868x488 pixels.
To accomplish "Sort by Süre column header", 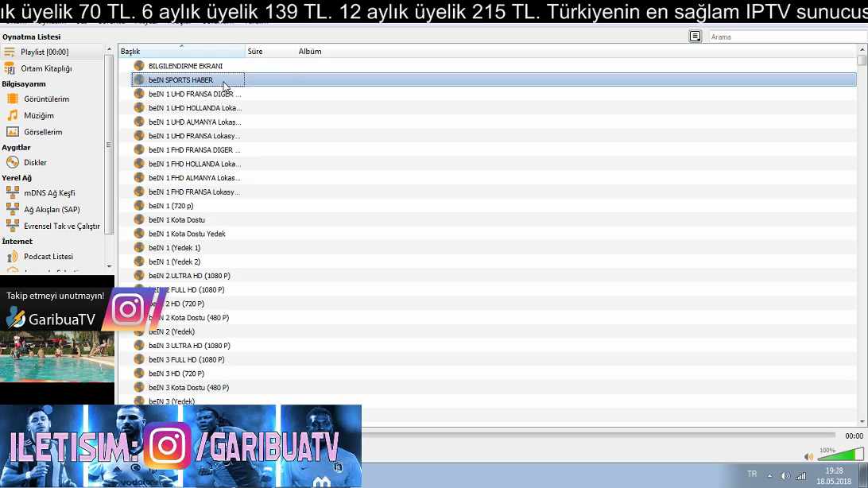I will tap(270, 52).
